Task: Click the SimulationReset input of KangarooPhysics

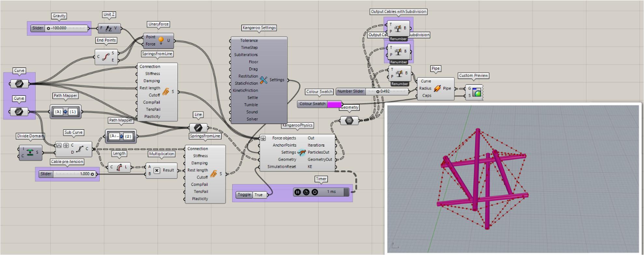Action: point(281,167)
